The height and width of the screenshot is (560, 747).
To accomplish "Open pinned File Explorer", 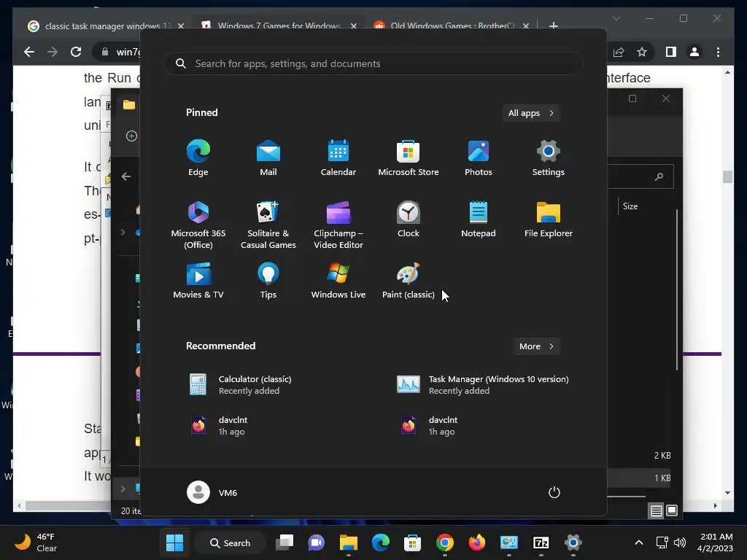I will (x=549, y=219).
